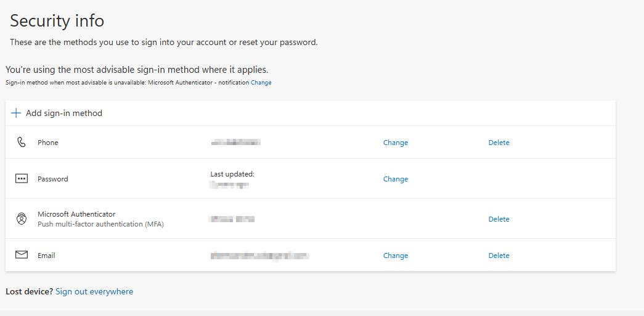Open Add sign-in method
This screenshot has height=316, width=644.
64,113
